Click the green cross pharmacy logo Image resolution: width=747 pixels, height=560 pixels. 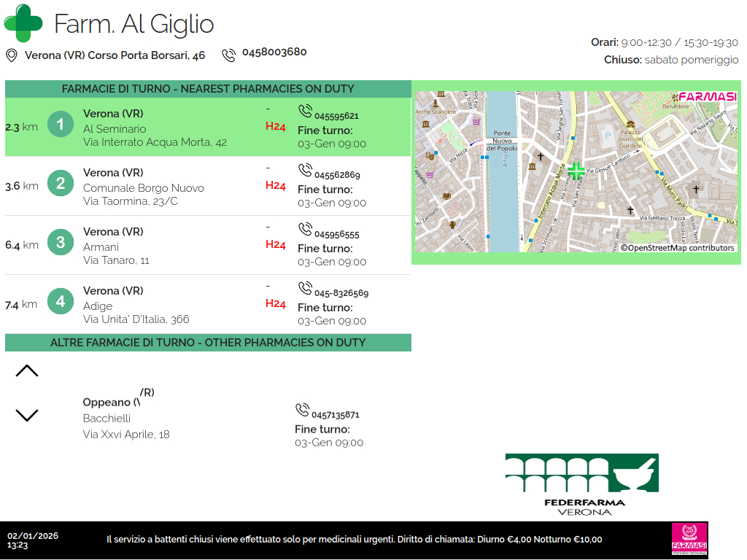tap(23, 23)
